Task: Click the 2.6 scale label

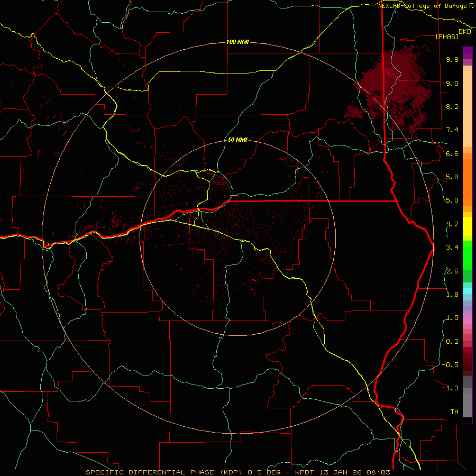Action: pyautogui.click(x=452, y=271)
